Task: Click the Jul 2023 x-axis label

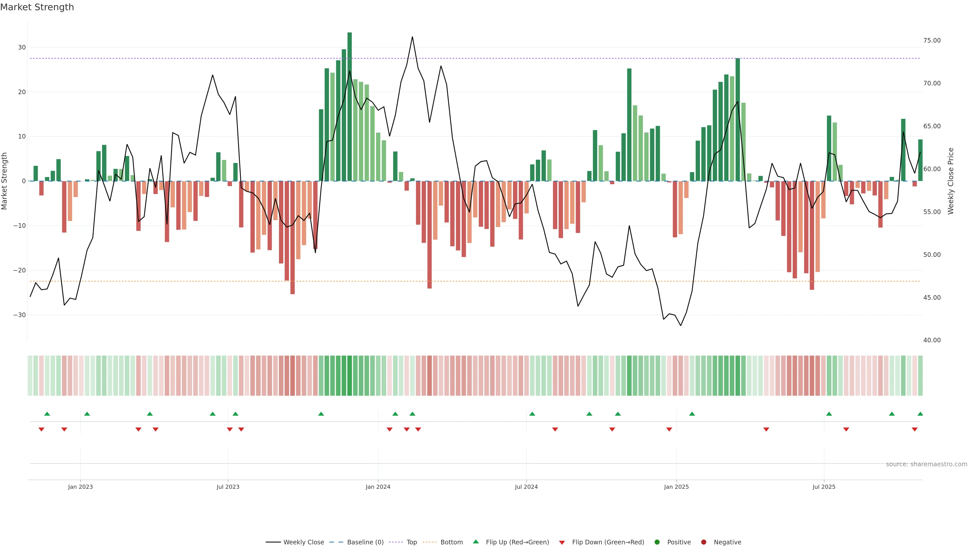Action: (228, 487)
